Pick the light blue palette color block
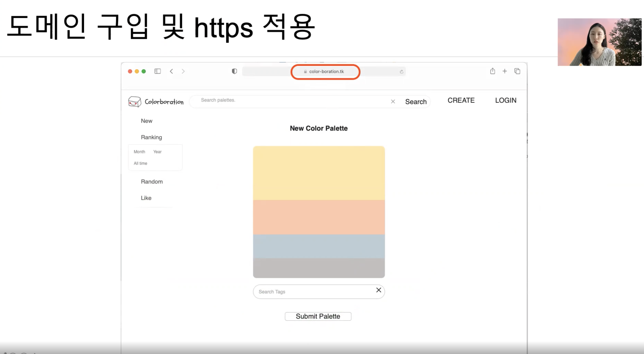The width and height of the screenshot is (644, 354). coord(319,246)
